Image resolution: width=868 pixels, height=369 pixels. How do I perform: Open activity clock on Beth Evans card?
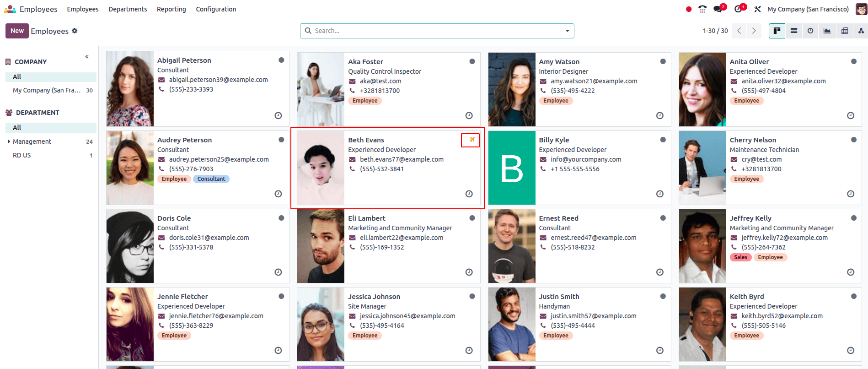pos(469,194)
